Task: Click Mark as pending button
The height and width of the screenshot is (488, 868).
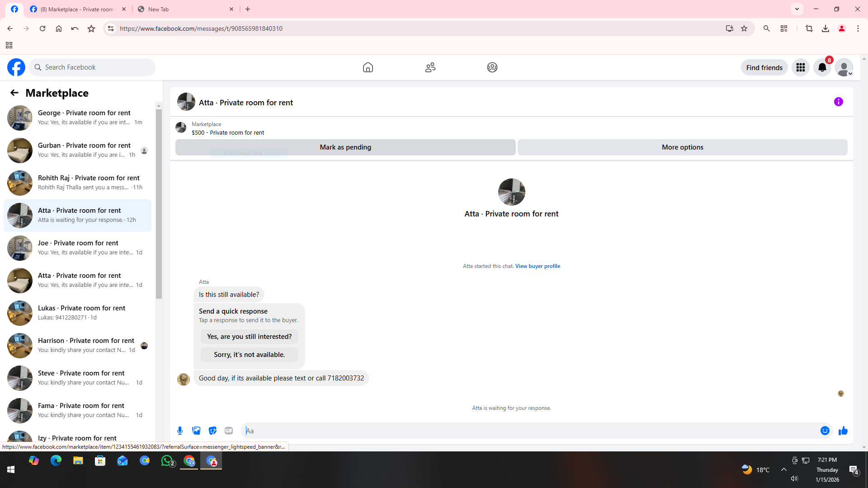Action: pos(345,147)
